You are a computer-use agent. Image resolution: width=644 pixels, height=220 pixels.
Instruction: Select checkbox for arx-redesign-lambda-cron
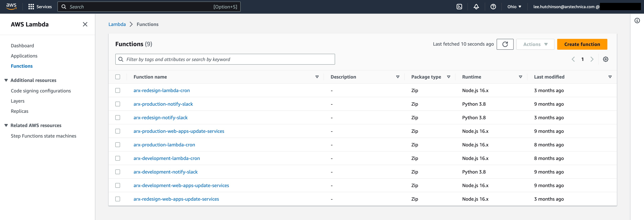118,91
